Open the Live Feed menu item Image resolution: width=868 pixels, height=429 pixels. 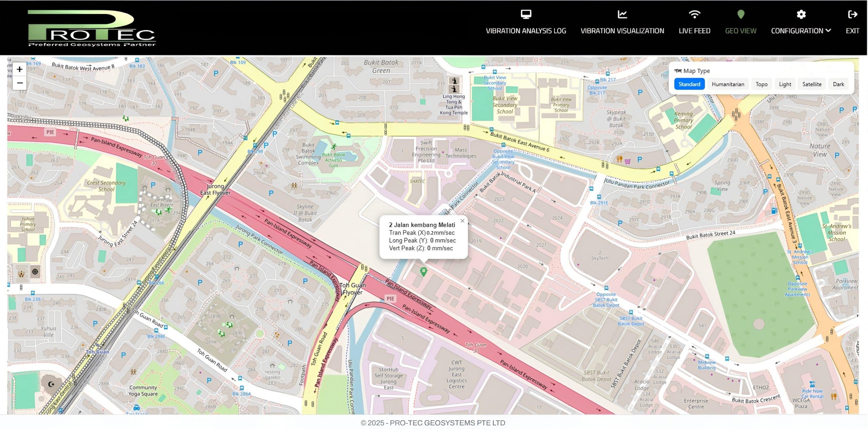pos(694,31)
